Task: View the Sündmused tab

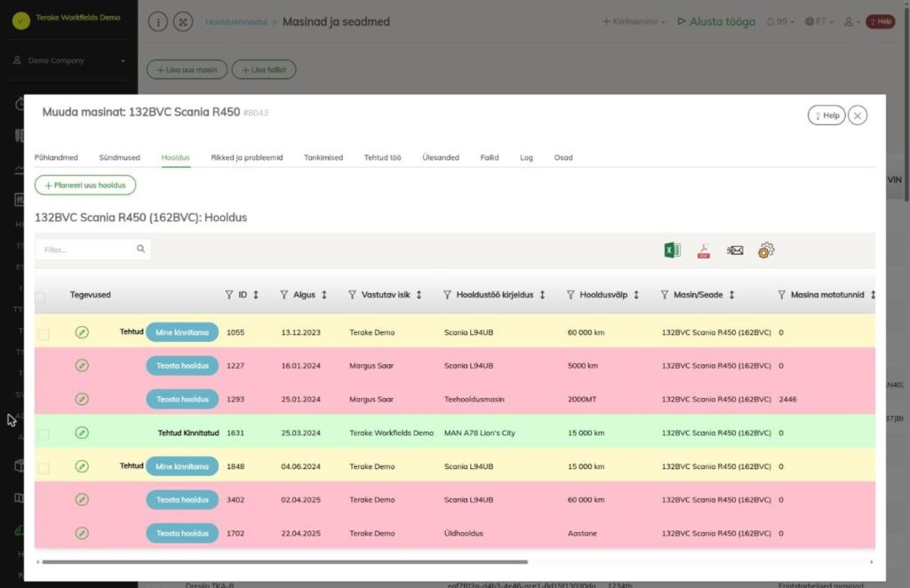Action: (120, 157)
